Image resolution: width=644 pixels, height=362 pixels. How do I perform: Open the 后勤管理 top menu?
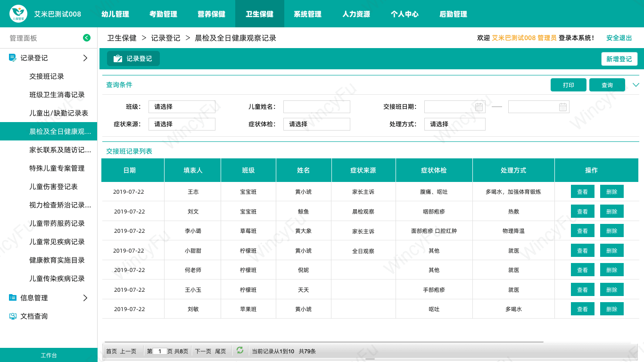pyautogui.click(x=453, y=14)
